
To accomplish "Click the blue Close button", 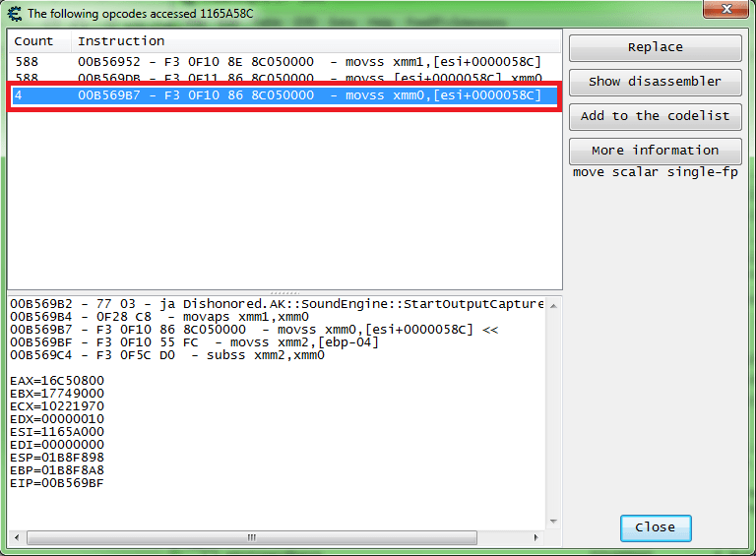I will (656, 527).
